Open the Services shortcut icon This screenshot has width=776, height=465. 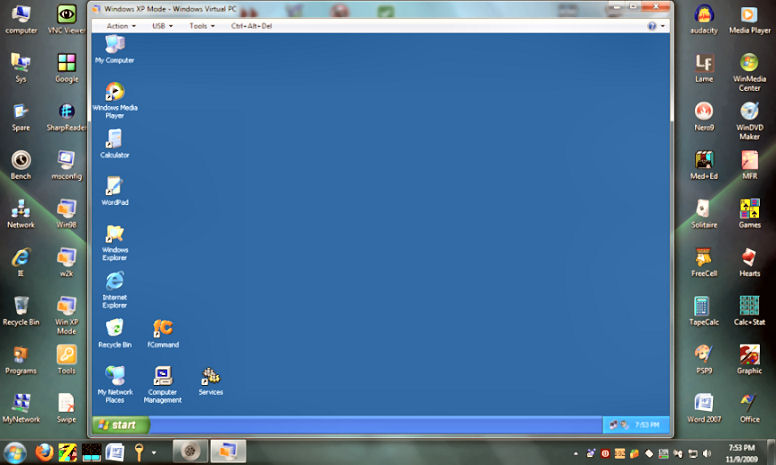click(x=210, y=377)
